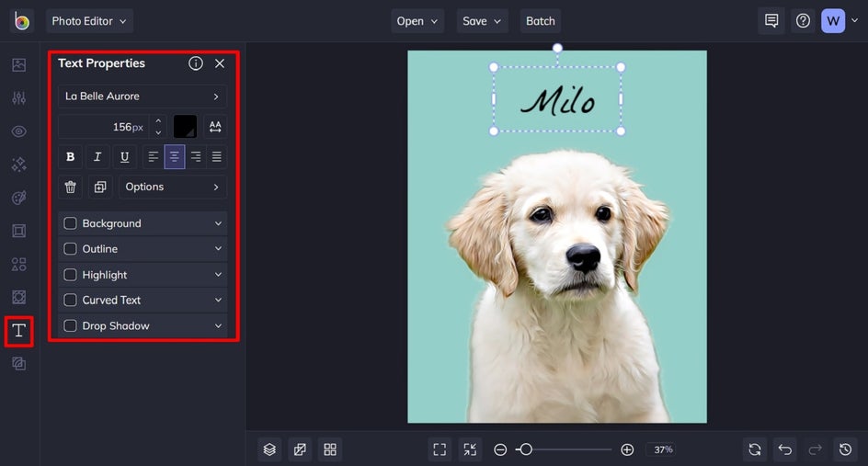Toggle bold text formatting
This screenshot has height=466, width=868.
click(x=70, y=156)
